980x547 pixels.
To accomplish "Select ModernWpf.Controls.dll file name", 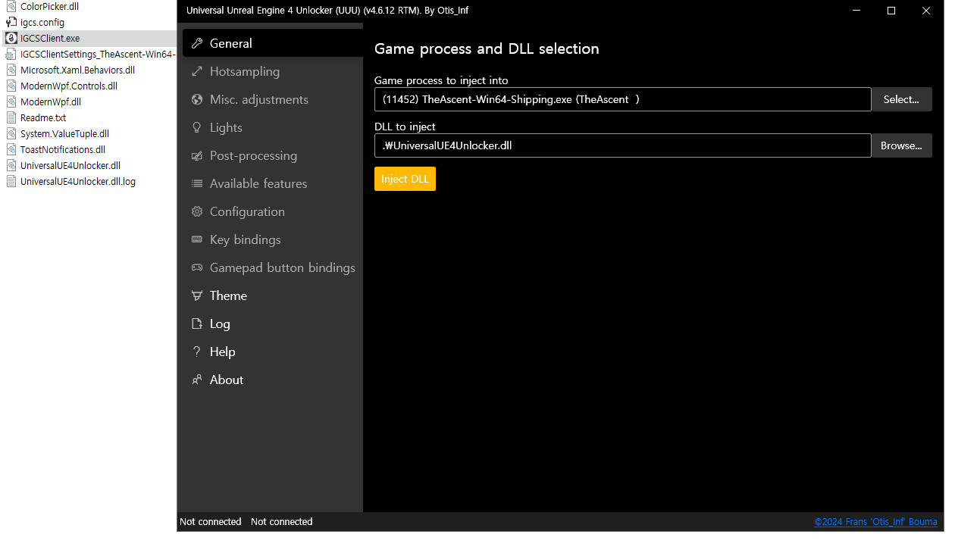I will [69, 86].
